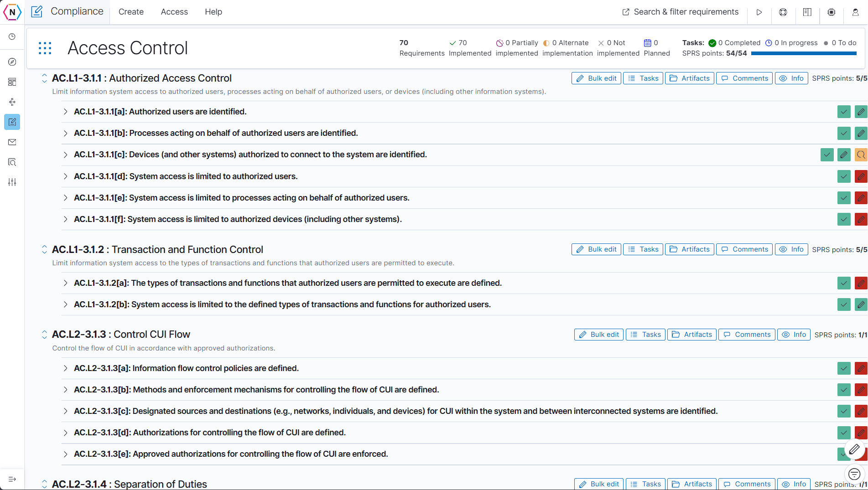Click the clock icon in left sidebar
Viewport: 868px width, 490px height.
pos(12,36)
